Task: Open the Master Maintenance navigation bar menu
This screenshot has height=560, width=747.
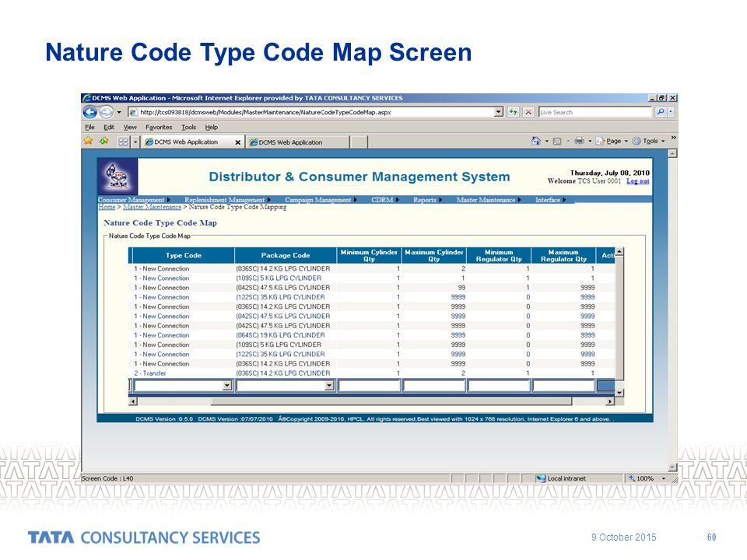Action: tap(489, 200)
